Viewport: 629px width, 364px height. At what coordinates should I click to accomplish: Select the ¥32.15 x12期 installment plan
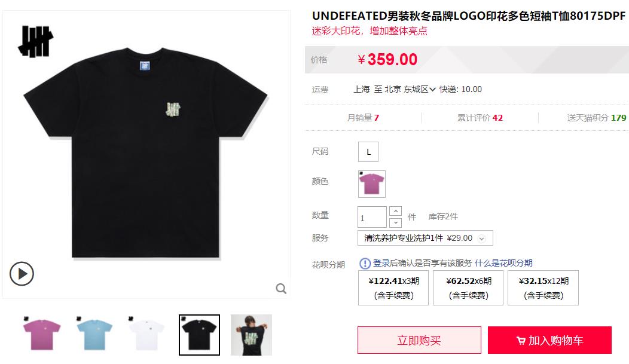pyautogui.click(x=543, y=288)
